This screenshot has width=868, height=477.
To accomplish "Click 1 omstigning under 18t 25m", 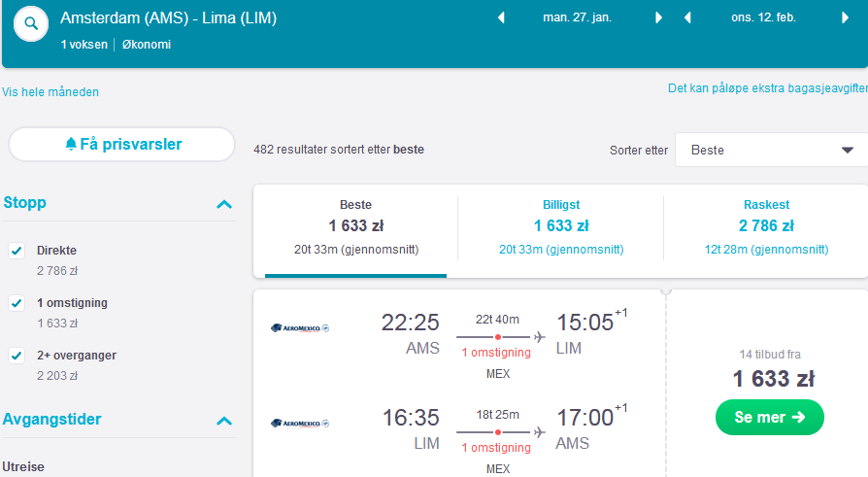I will click(496, 448).
